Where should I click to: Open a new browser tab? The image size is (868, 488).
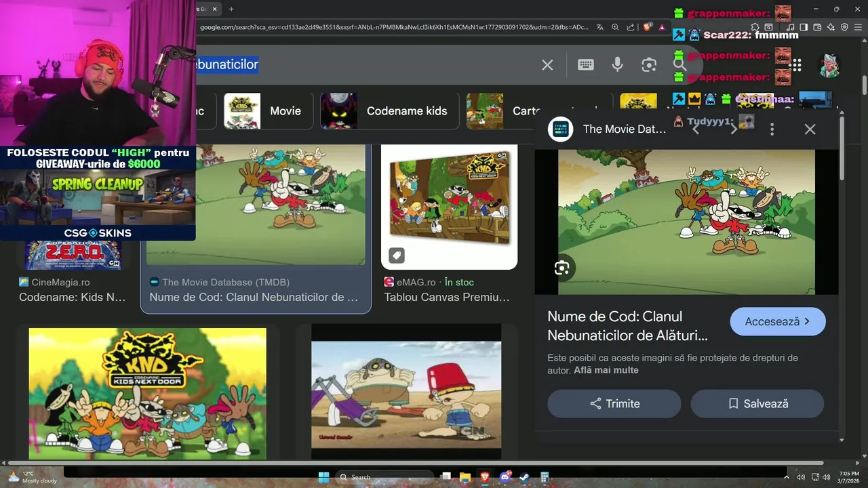point(231,9)
